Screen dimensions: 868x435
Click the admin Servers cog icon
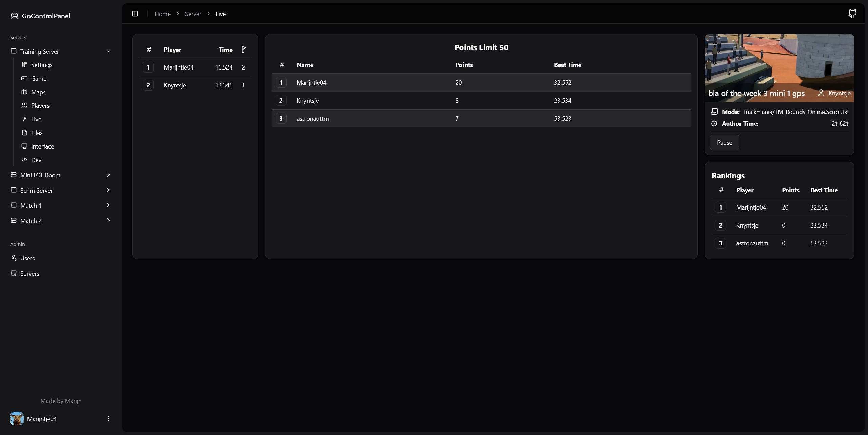click(14, 273)
